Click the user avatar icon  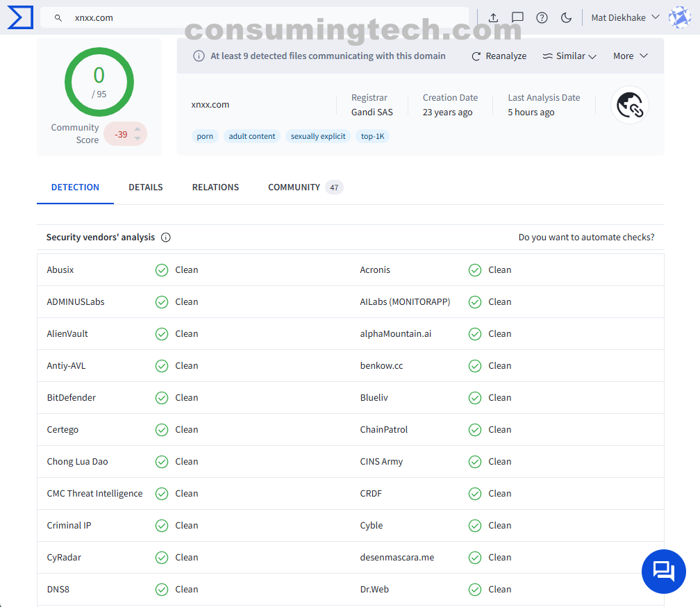tap(678, 17)
